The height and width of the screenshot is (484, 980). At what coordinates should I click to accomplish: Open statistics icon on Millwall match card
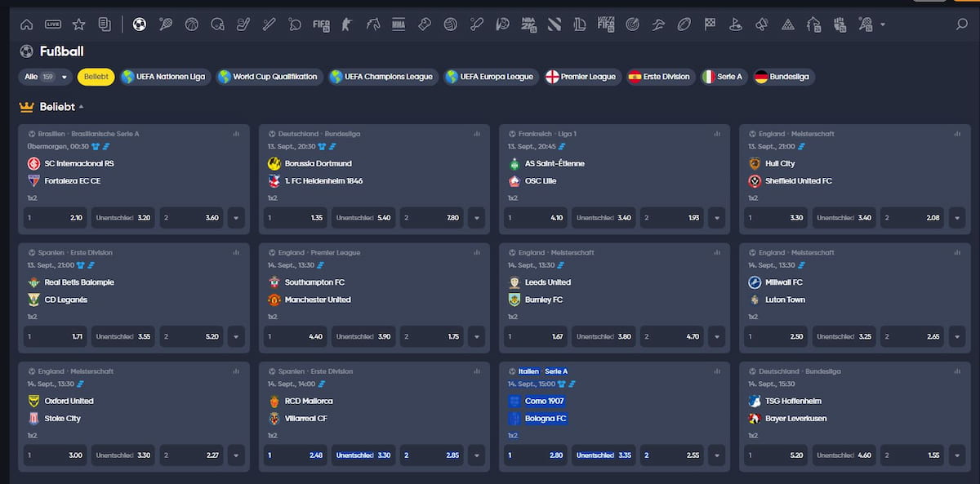tap(956, 253)
